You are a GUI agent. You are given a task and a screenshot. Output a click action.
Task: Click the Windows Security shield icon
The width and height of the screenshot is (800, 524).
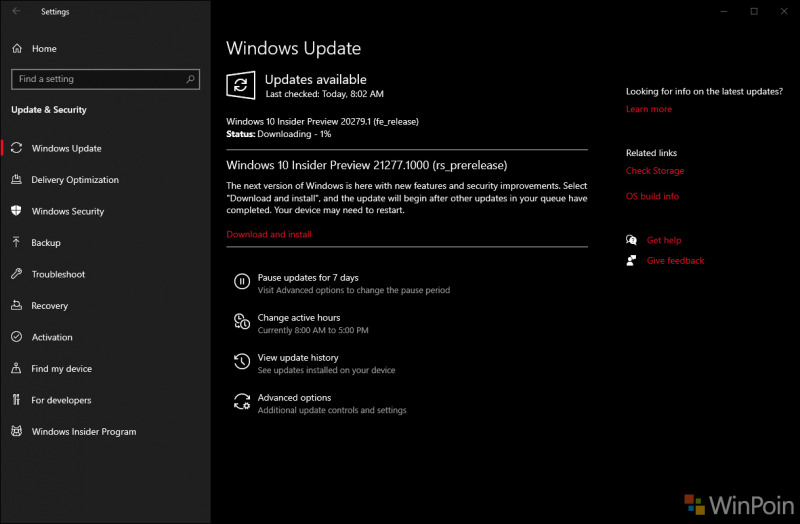click(16, 211)
